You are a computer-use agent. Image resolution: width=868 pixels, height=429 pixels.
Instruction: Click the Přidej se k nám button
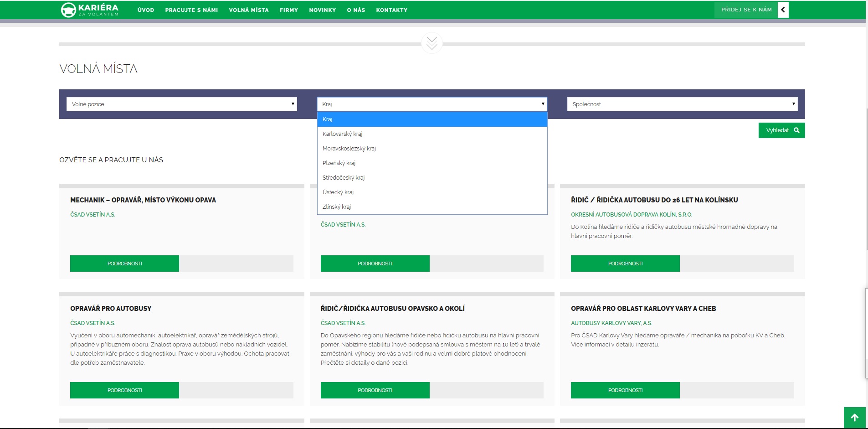[746, 10]
